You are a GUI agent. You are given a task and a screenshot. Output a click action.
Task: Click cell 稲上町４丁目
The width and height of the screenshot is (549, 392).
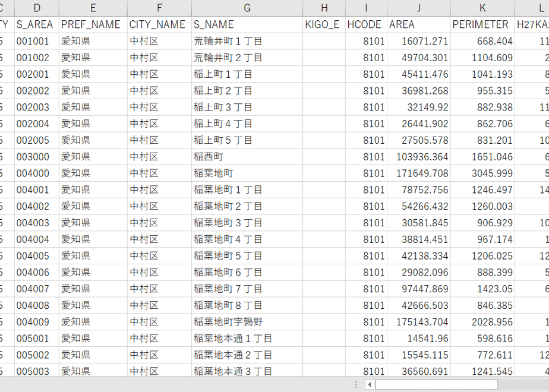point(247,124)
